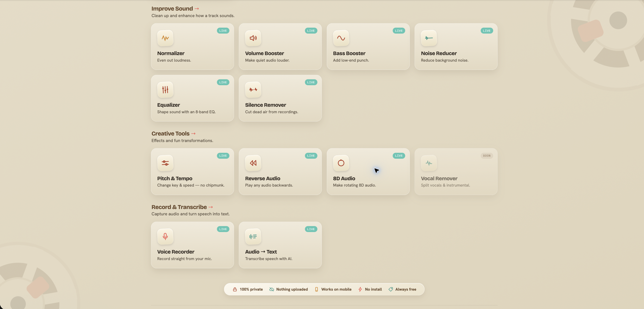
Task: Click the LIVE badge on Audio → Text card
Action: coord(311,229)
